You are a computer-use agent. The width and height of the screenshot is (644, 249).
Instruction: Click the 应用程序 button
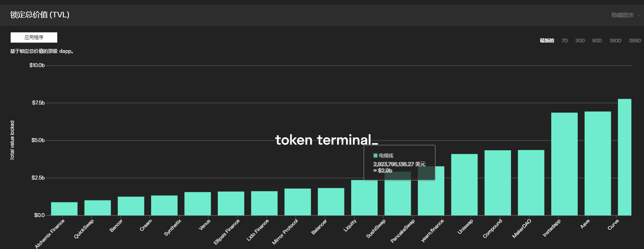34,37
